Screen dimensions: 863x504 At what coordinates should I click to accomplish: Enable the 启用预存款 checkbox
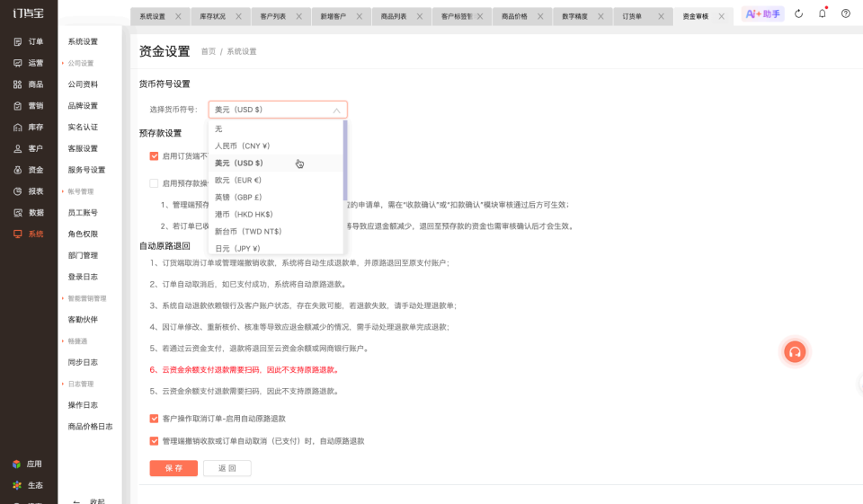point(154,183)
